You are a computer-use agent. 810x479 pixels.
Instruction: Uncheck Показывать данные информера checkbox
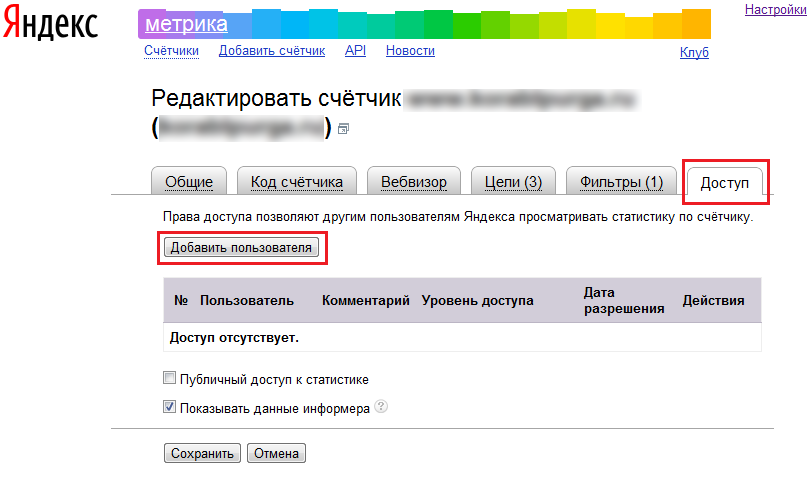pyautogui.click(x=169, y=407)
